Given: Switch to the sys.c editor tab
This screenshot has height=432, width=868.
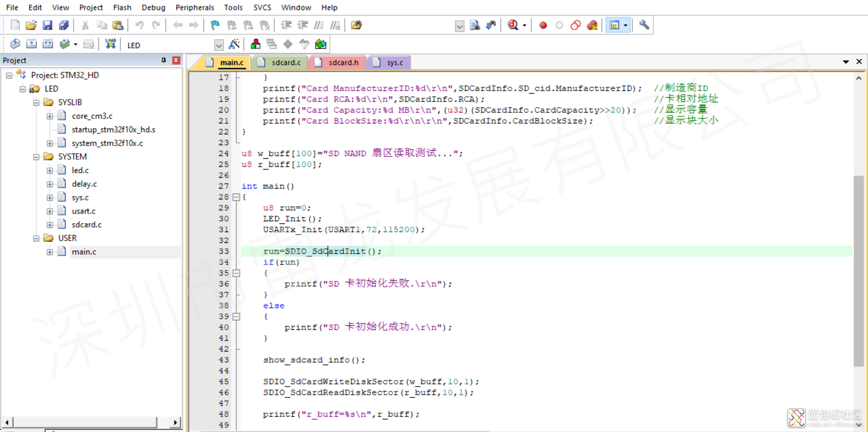Looking at the screenshot, I should click(390, 62).
